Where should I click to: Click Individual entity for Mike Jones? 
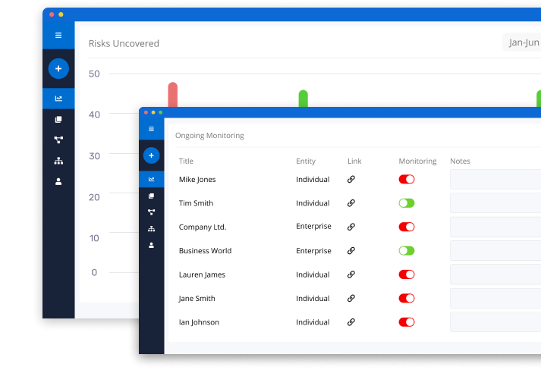(313, 179)
